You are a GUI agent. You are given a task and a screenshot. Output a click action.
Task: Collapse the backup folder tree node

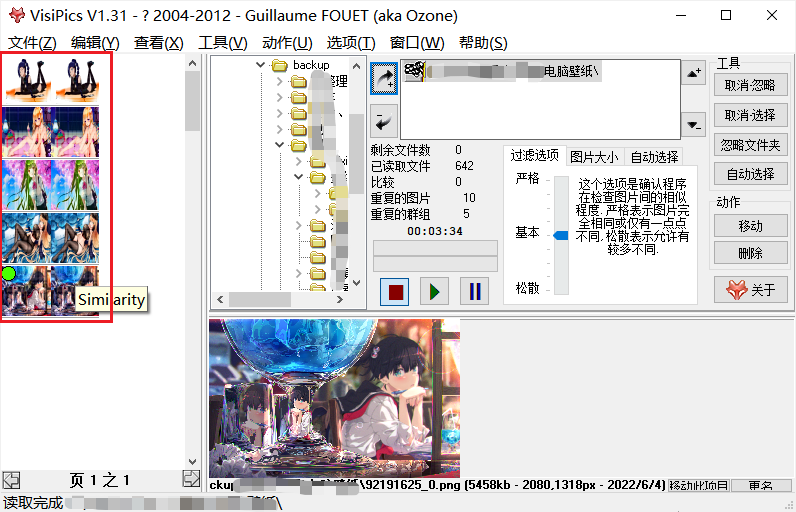coord(260,64)
